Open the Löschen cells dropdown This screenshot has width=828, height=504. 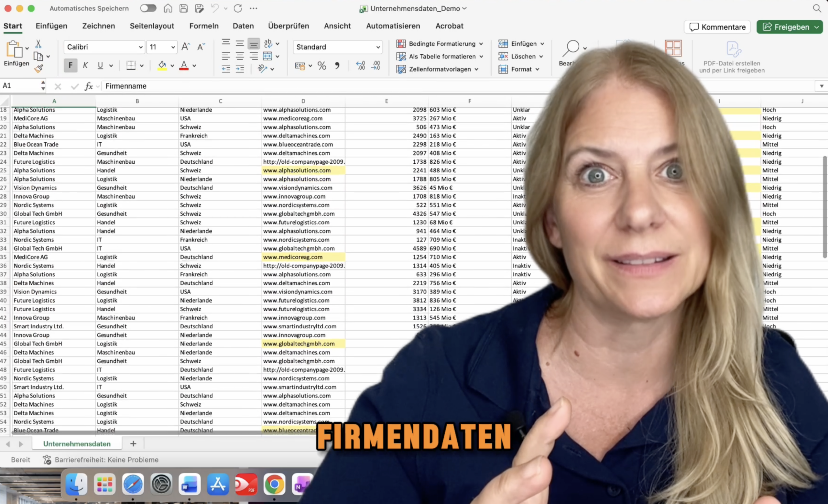click(x=520, y=56)
